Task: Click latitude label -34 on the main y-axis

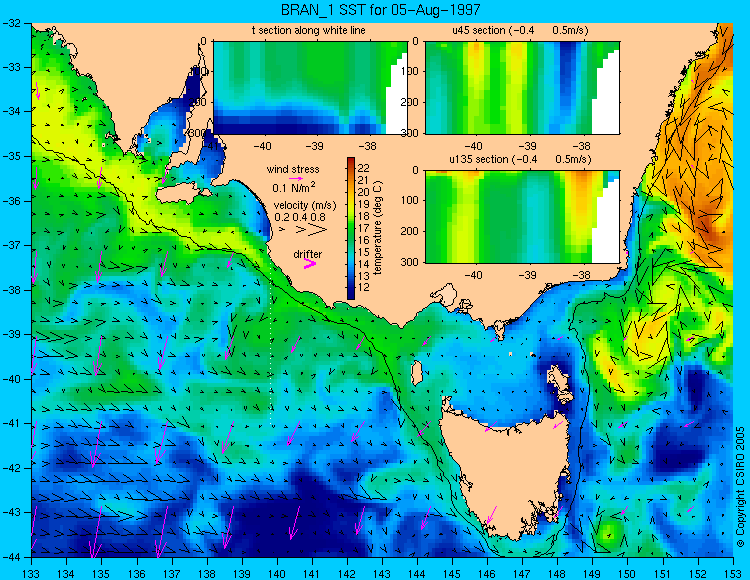Action: 12,112
